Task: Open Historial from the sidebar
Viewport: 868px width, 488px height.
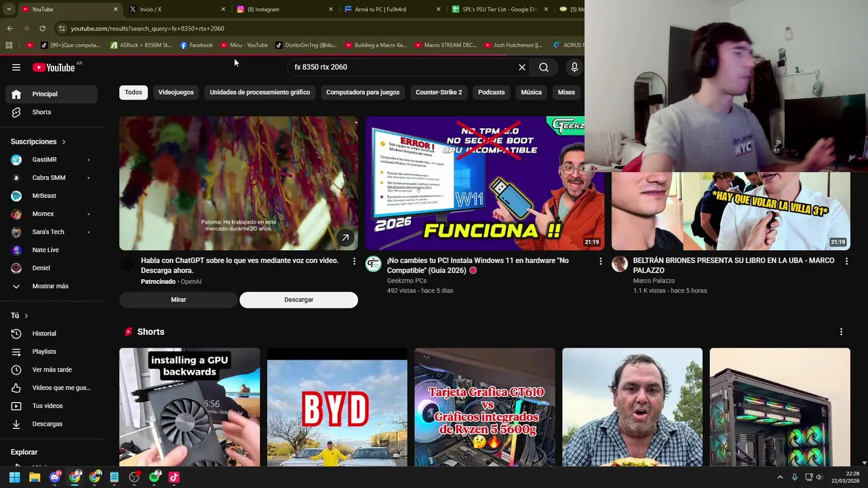Action: pos(52,333)
